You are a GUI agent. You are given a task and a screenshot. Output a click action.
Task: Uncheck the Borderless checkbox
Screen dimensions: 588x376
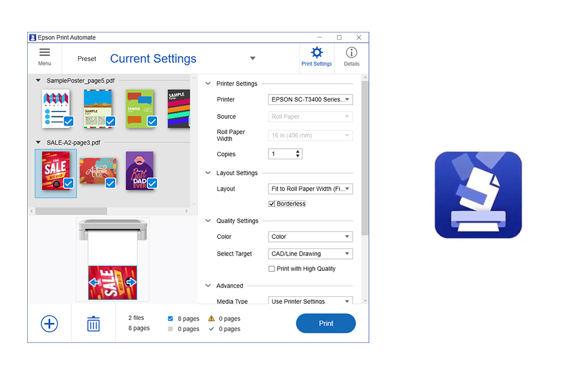point(272,204)
